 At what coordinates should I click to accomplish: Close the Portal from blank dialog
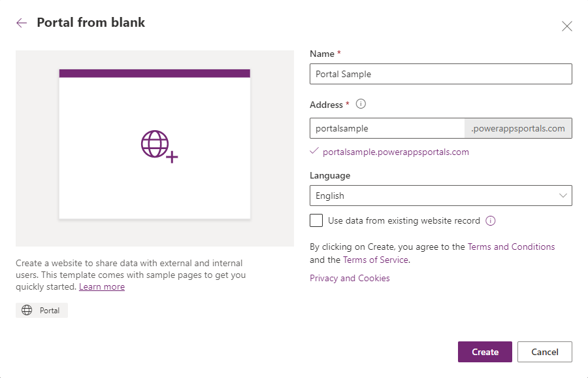[567, 26]
